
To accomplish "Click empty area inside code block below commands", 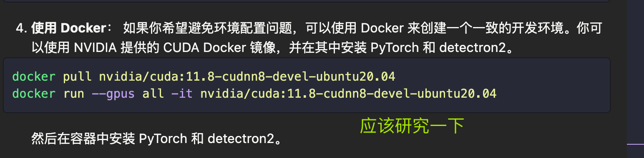I will [x=307, y=106].
